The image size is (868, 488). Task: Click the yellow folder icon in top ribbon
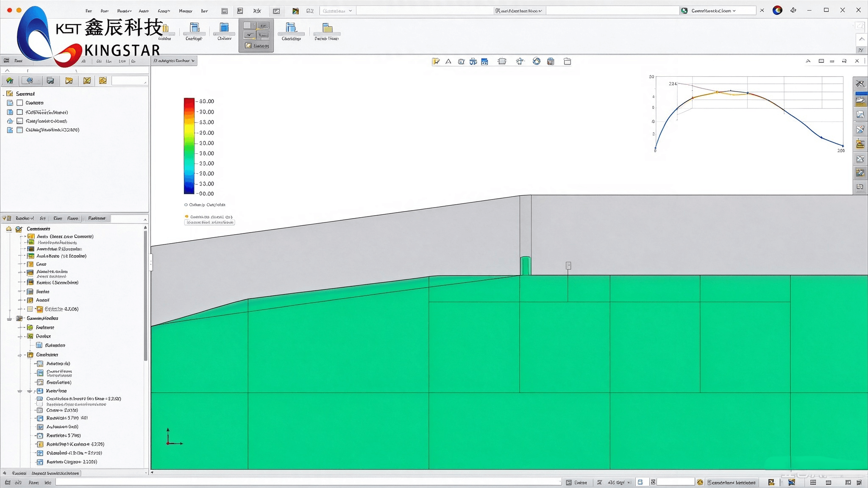coord(327,28)
